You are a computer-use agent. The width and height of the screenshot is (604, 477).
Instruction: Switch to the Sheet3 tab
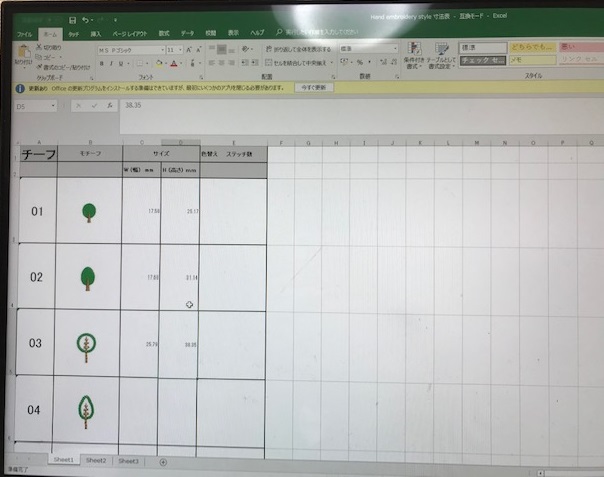128,461
